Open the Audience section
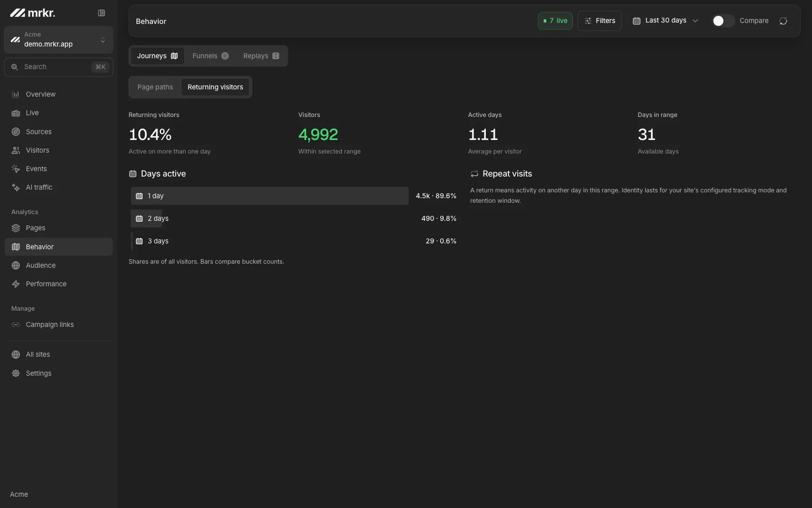This screenshot has width=812, height=508. click(x=59, y=266)
